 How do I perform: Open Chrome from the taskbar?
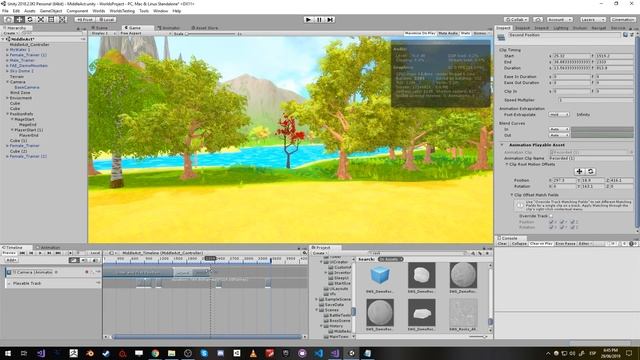coord(155,353)
